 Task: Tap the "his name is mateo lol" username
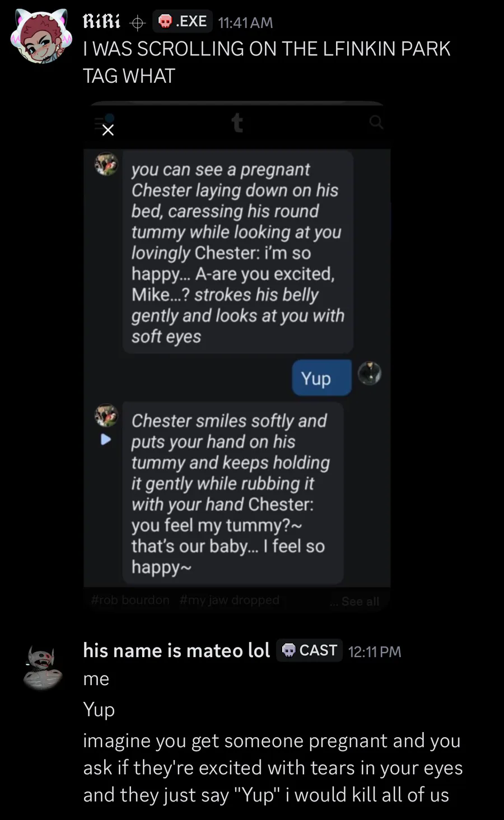(x=176, y=650)
